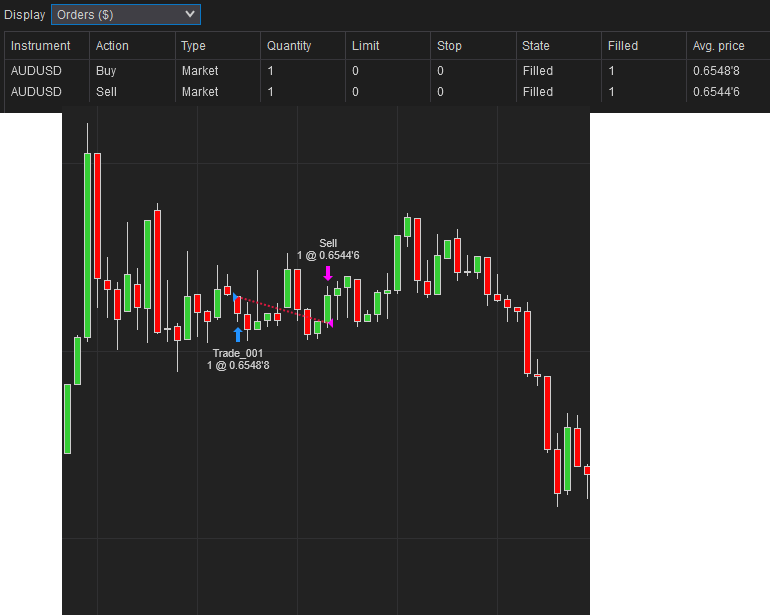Click the 0.6544'6 average price cell

(x=716, y=92)
